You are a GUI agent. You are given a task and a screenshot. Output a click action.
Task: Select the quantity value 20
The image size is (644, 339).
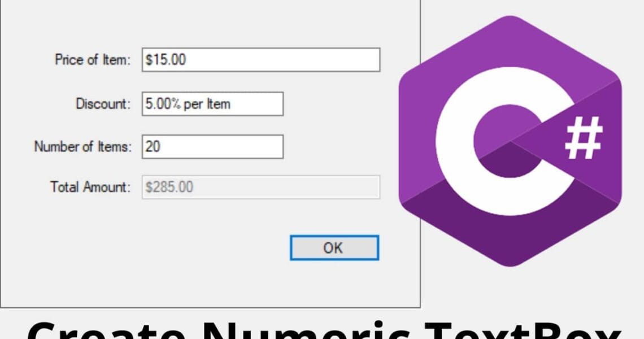point(151,147)
